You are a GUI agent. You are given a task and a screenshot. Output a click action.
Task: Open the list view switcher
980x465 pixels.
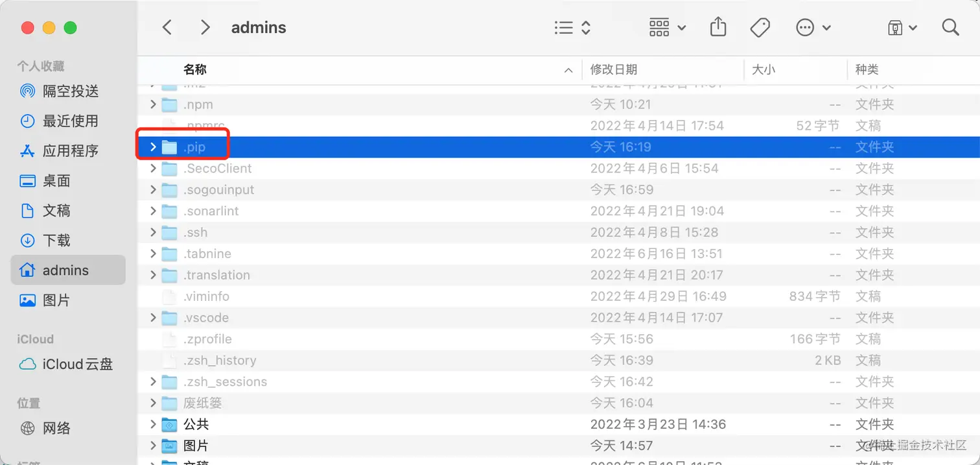click(x=573, y=27)
